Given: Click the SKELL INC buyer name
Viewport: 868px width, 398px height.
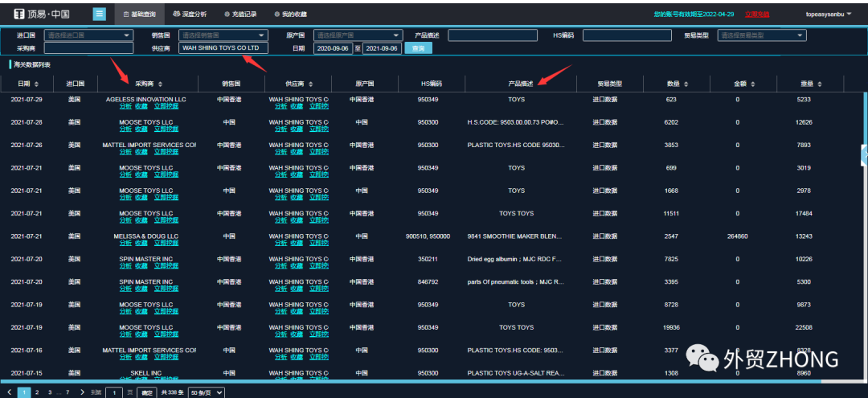Looking at the screenshot, I should click(146, 373).
